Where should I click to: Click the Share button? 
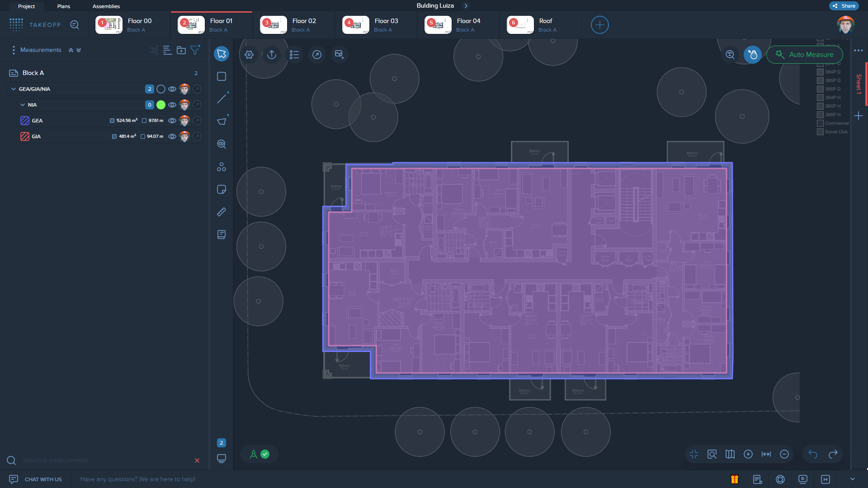coord(844,6)
